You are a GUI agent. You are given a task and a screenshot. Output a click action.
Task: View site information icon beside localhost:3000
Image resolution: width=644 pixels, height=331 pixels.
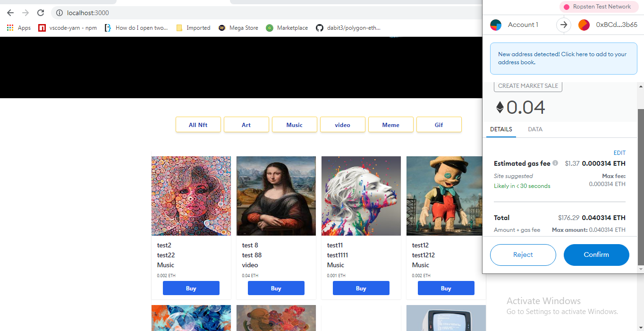(x=59, y=13)
